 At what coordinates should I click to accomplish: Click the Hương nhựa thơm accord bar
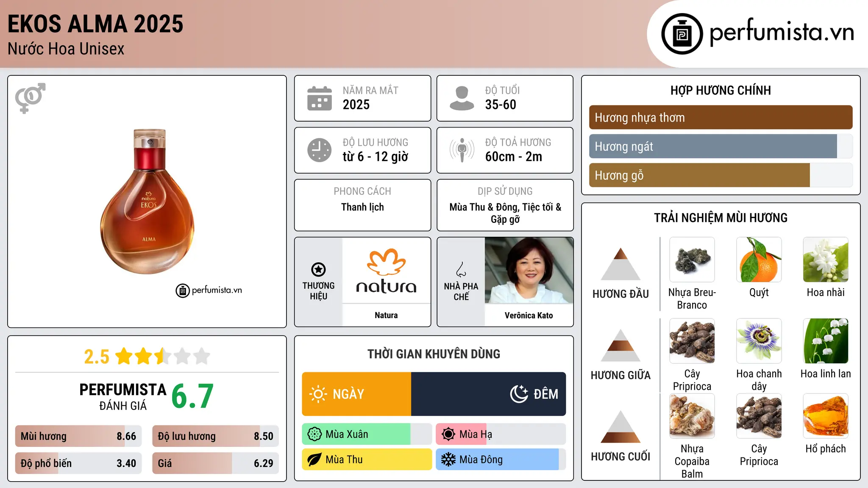pyautogui.click(x=721, y=117)
